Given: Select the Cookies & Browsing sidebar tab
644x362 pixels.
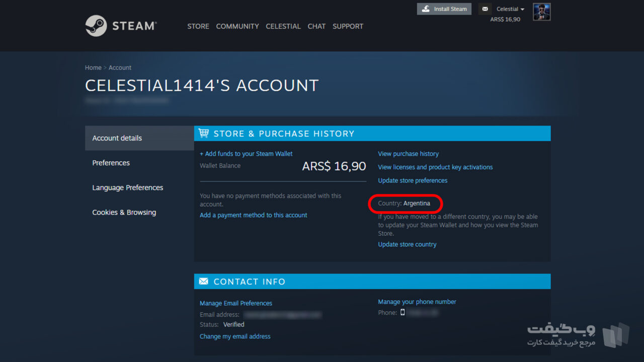Looking at the screenshot, I should [x=139, y=212].
